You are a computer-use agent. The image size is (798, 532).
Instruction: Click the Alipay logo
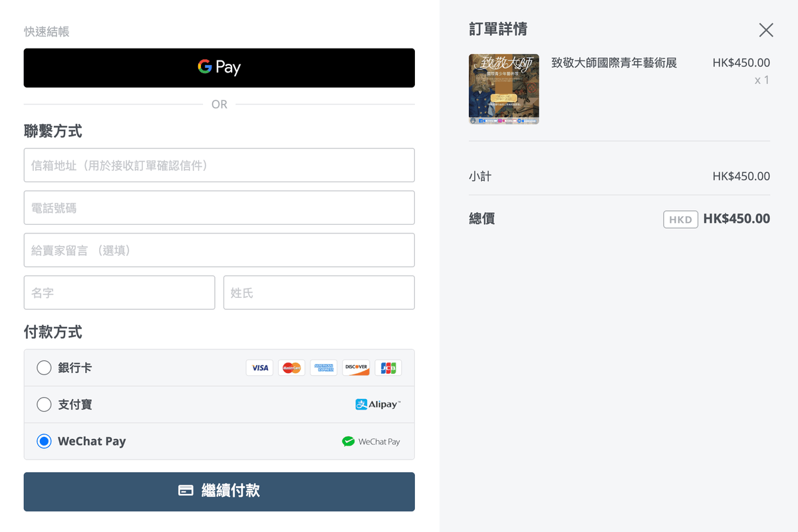tap(378, 404)
